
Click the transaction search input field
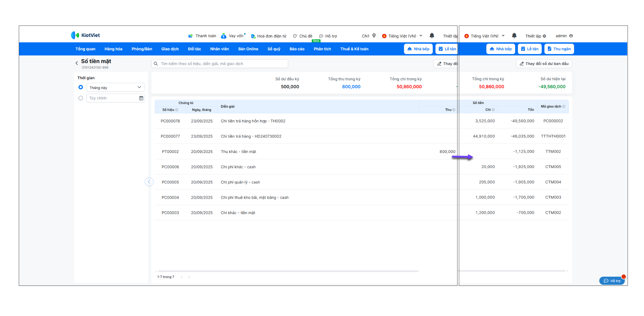point(221,64)
